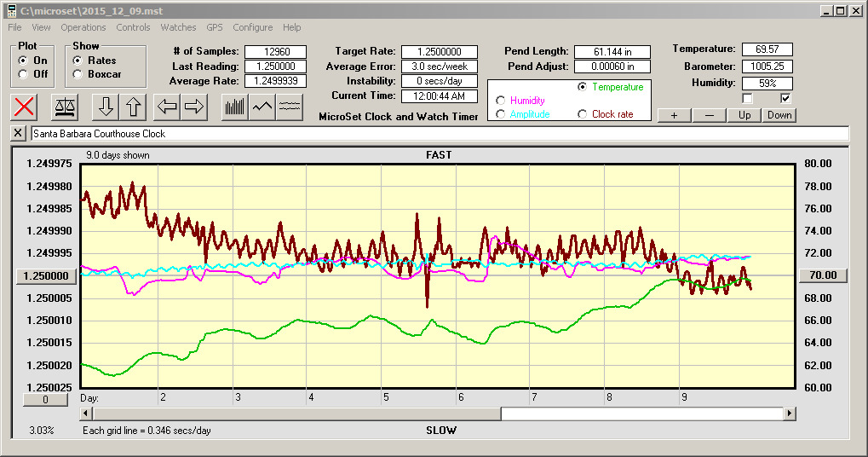Click the vertical bars histogram icon
The height and width of the screenshot is (457, 868).
[235, 107]
